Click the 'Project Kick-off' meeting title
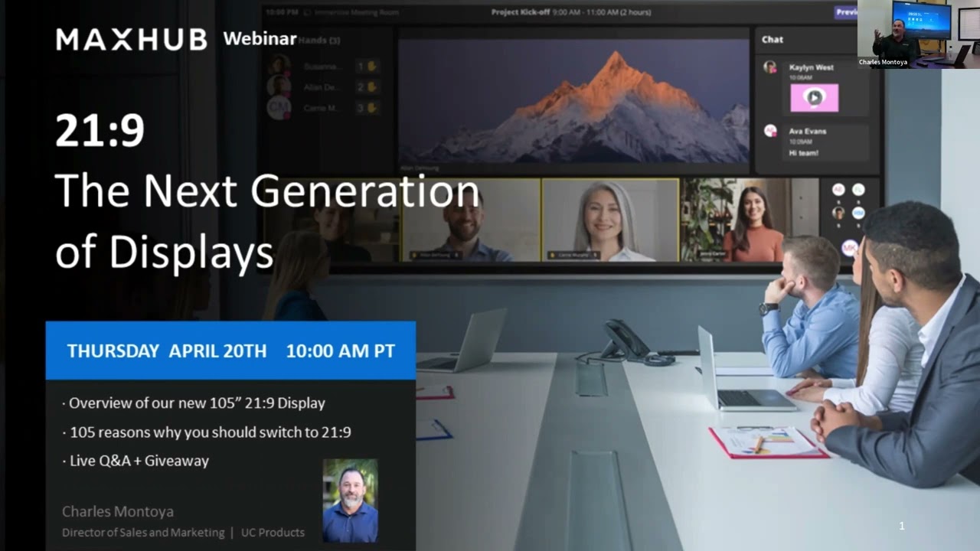This screenshot has width=980, height=551. pos(522,12)
